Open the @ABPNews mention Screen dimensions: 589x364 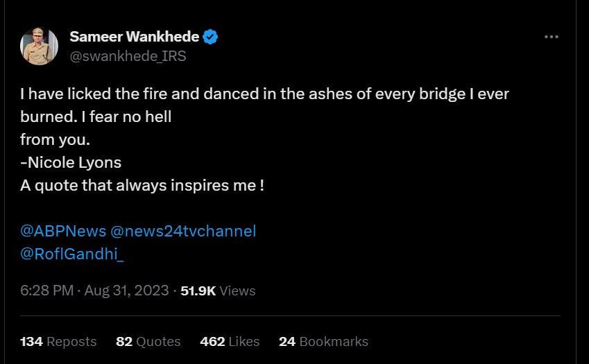[62, 231]
